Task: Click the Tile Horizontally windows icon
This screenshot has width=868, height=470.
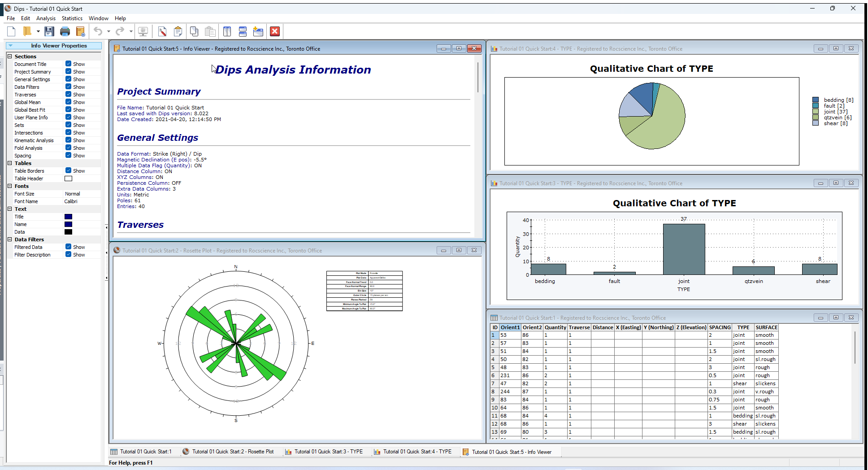Action: pos(243,31)
